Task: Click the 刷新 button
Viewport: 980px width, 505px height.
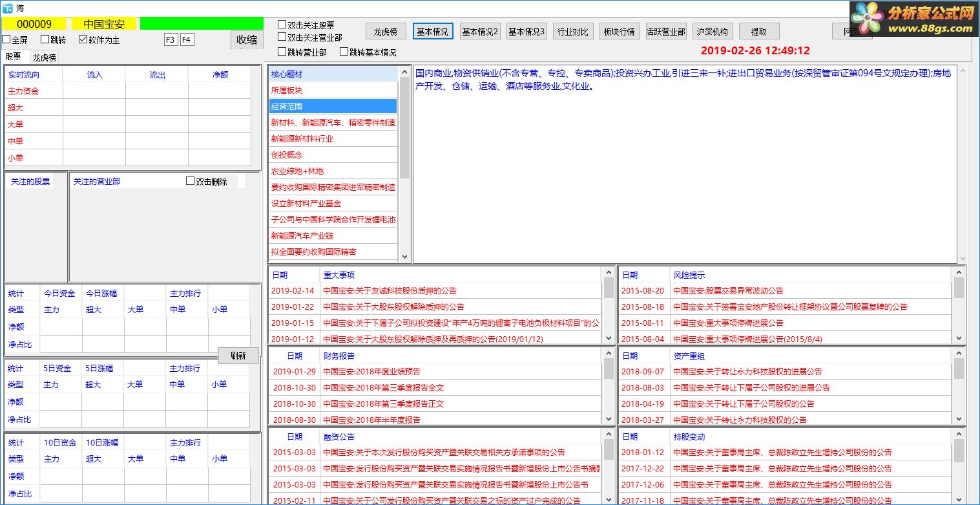Action: point(238,356)
